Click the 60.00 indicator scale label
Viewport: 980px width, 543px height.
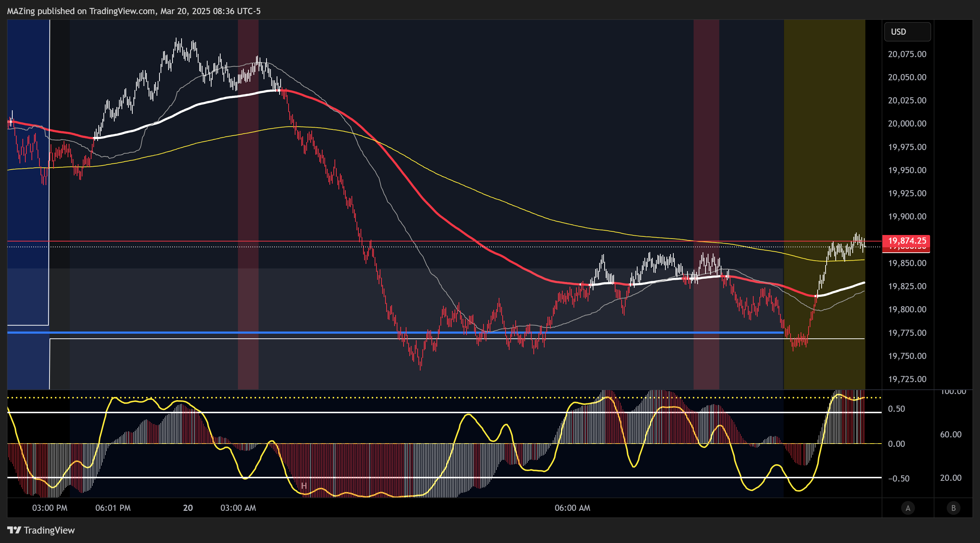(x=951, y=435)
